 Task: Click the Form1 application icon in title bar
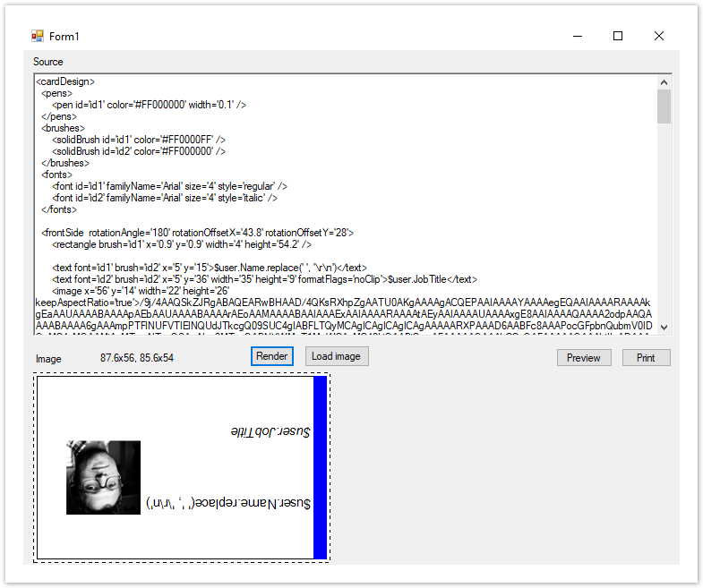point(37,36)
